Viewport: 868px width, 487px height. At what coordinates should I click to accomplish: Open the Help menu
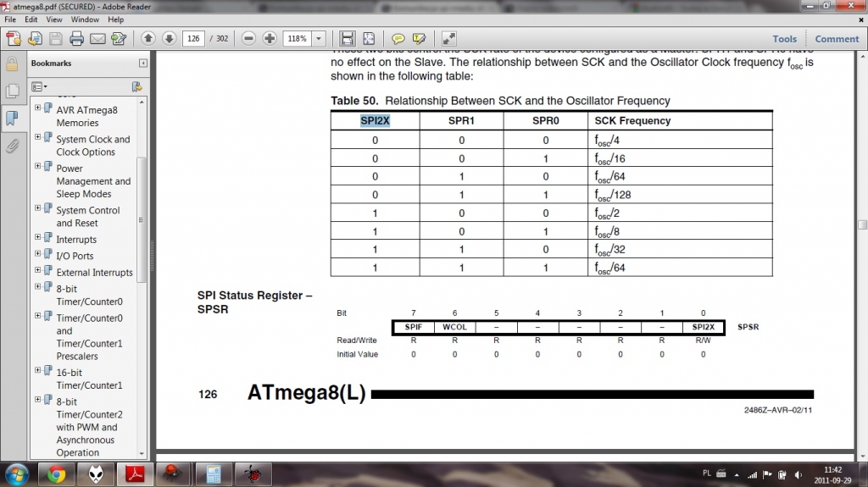click(115, 19)
